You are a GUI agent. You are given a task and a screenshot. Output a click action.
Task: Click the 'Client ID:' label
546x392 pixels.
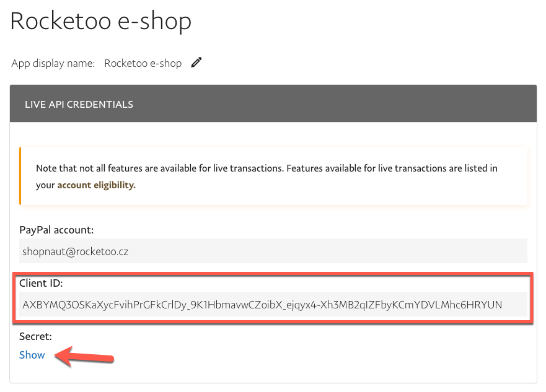click(x=42, y=283)
